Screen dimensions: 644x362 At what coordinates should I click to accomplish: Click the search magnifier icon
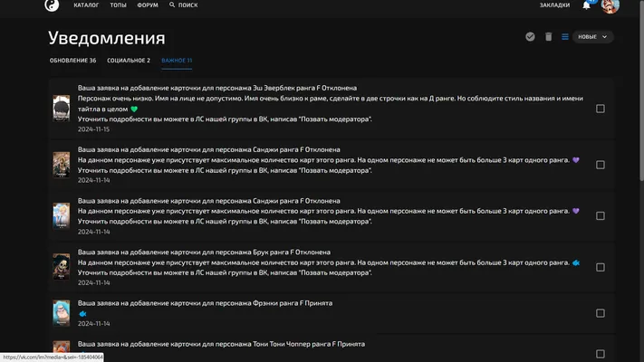click(172, 5)
